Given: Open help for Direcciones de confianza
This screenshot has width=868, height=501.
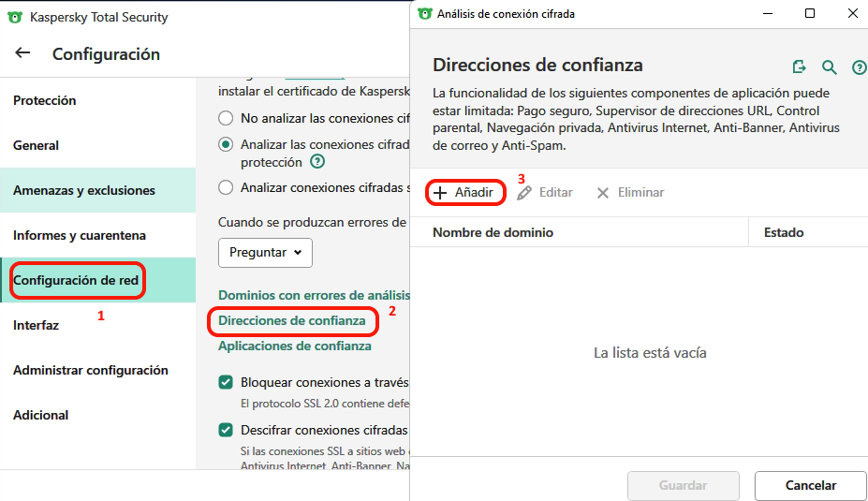Looking at the screenshot, I should 859,67.
